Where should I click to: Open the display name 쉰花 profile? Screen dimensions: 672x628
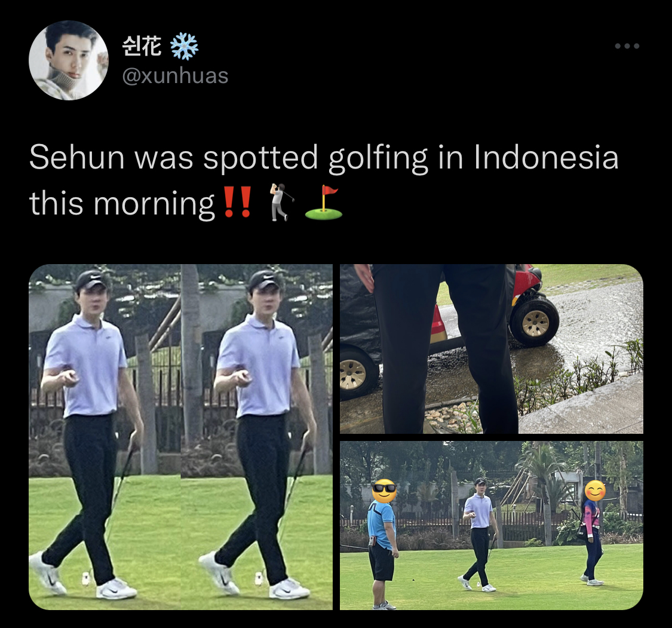point(142,46)
